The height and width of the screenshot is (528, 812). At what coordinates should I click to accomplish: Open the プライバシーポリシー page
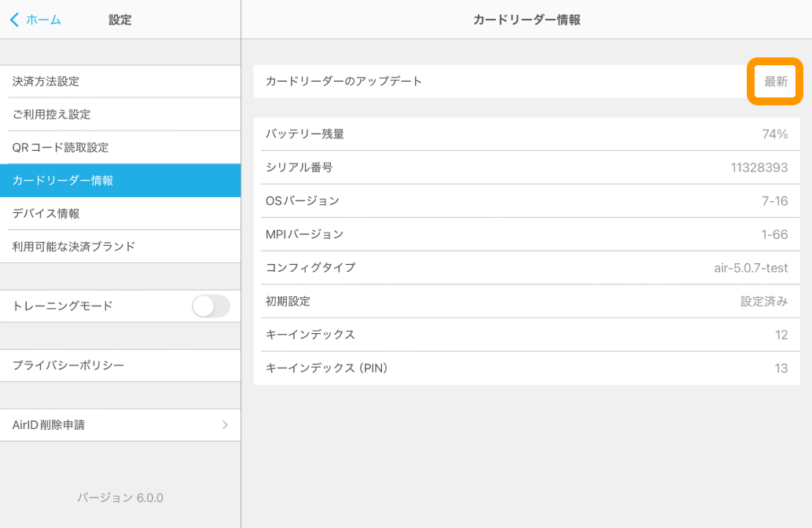pyautogui.click(x=121, y=365)
